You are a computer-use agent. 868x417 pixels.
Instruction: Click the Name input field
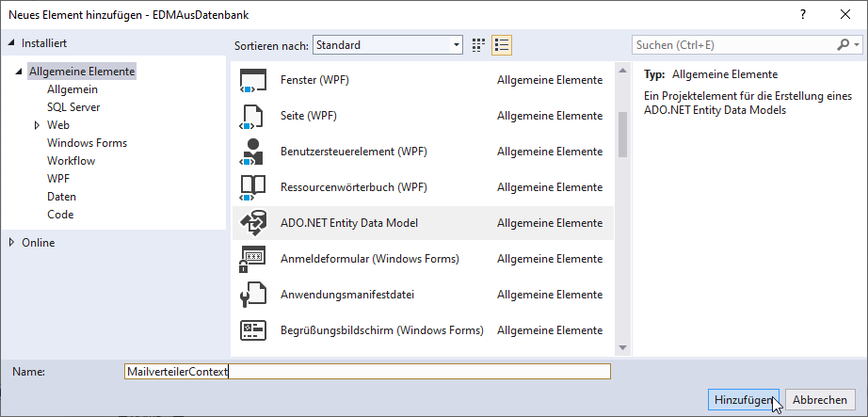click(x=367, y=371)
